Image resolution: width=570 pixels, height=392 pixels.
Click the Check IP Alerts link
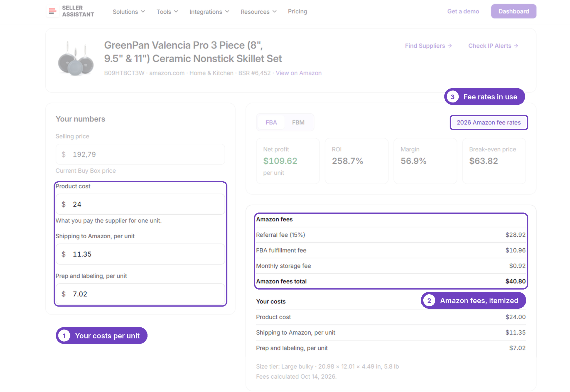493,46
